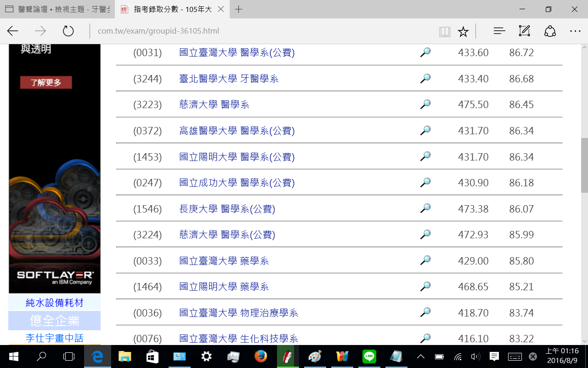This screenshot has height=368, width=588.
Task: Click magnifier icon for 國立成功大學 醫學系(公費)
Action: tap(425, 183)
